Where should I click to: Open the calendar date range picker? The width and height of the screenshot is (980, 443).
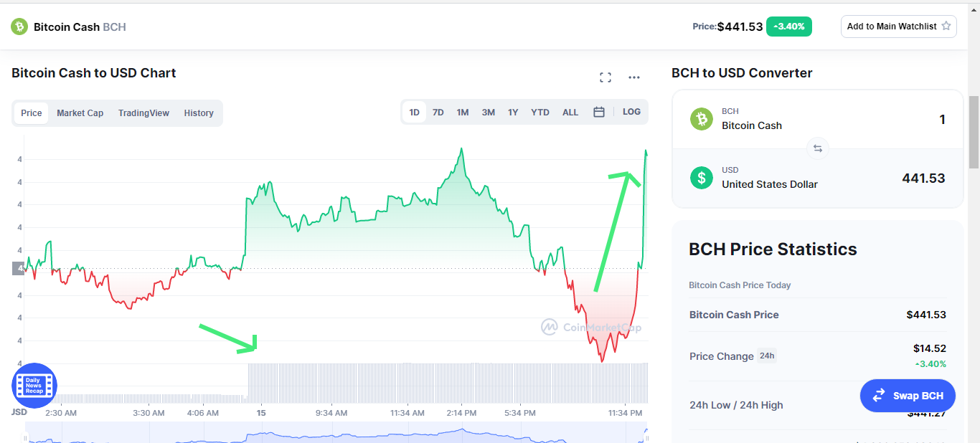tap(599, 112)
